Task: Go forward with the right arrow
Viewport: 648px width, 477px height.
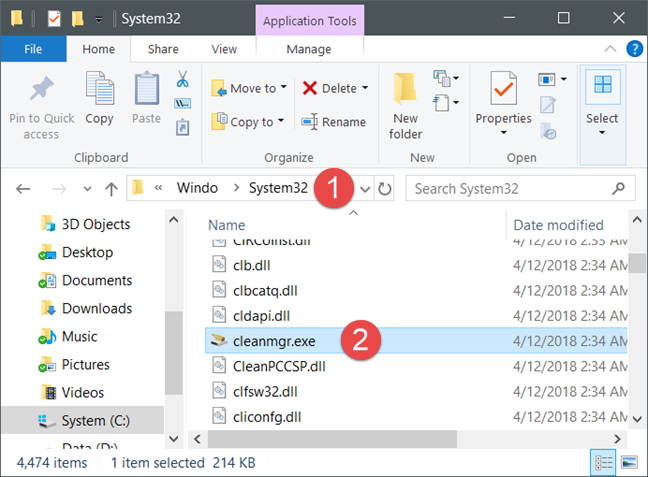Action: (x=59, y=189)
